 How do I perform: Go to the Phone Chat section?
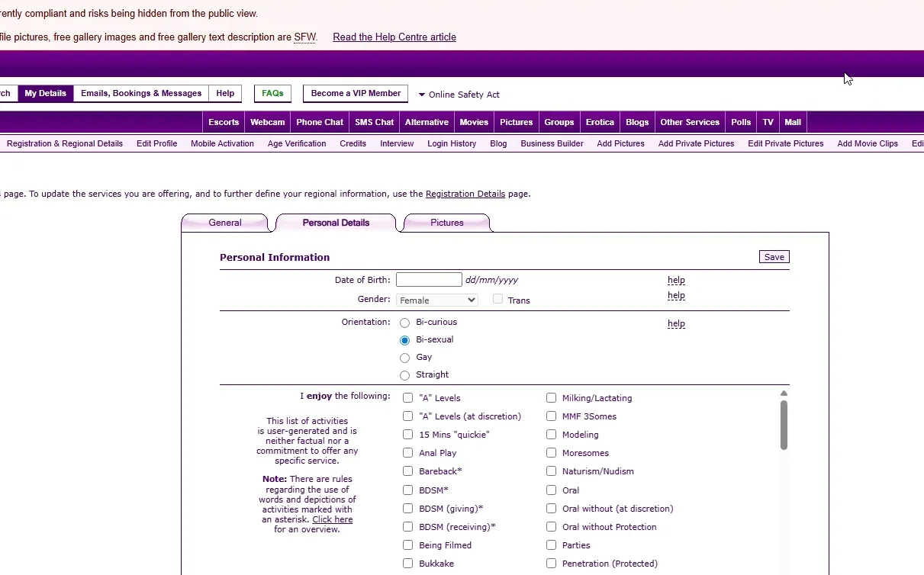pos(320,122)
